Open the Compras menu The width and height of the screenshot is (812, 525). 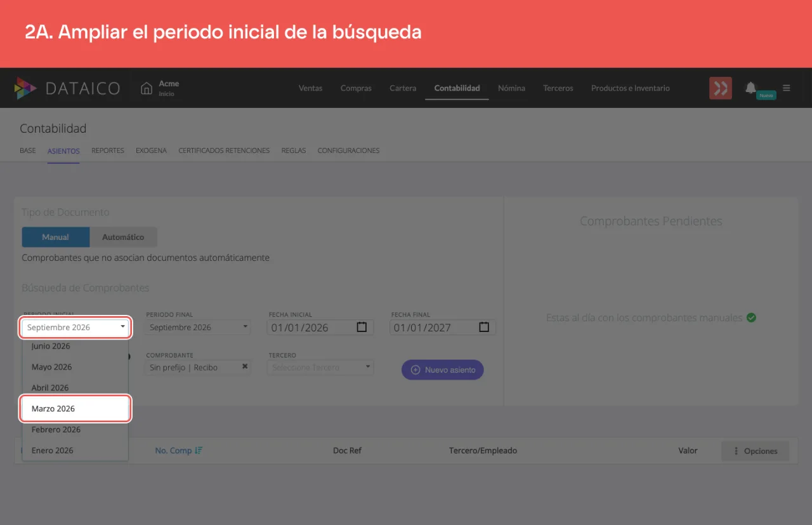tap(356, 88)
